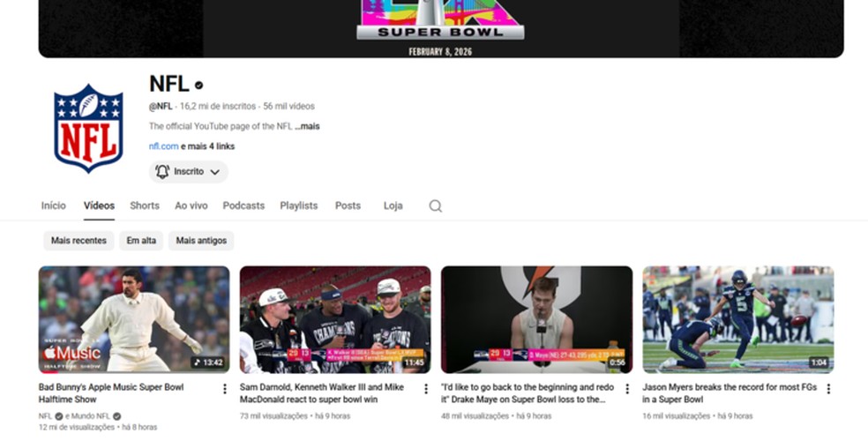The image size is (868, 441).
Task: Play Drake Maye press conference thumbnail
Action: pos(536,319)
